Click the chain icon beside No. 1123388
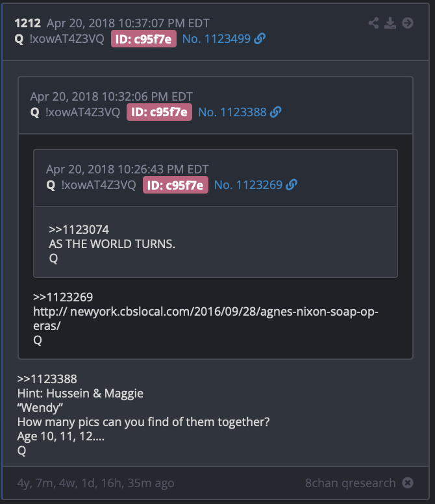The image size is (435, 504). tap(276, 112)
